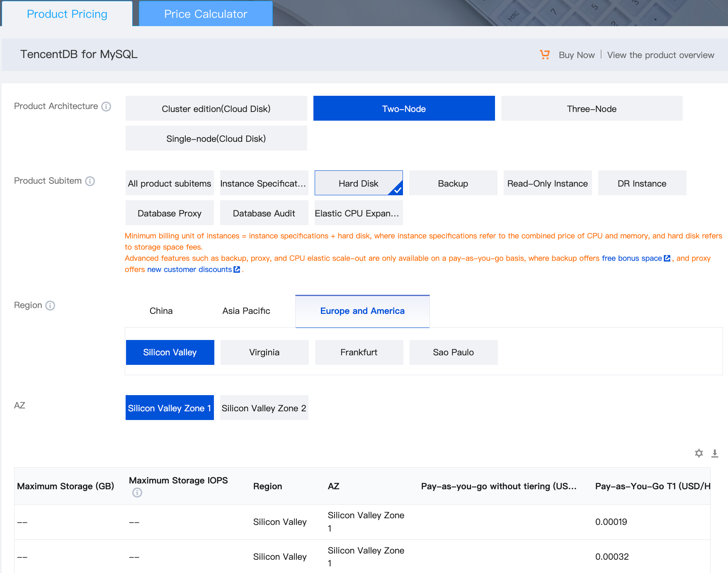Click the Product Architecture info icon
The height and width of the screenshot is (573, 728).
click(x=106, y=107)
